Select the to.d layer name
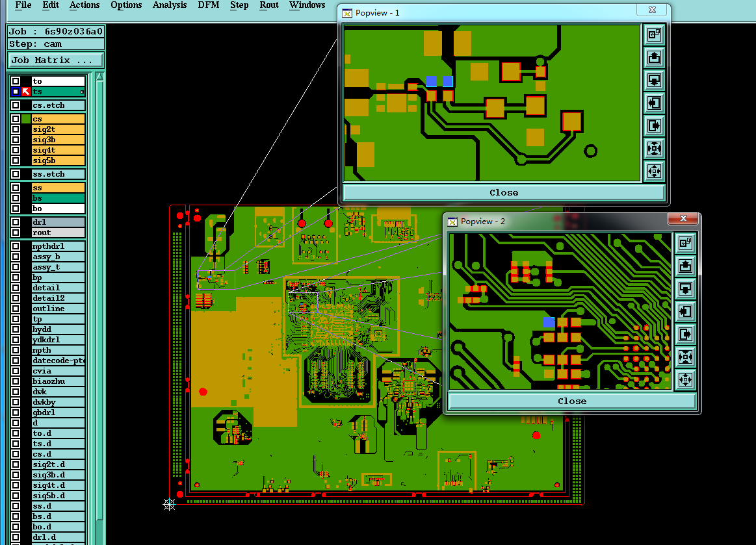The height and width of the screenshot is (545, 756). [x=59, y=433]
